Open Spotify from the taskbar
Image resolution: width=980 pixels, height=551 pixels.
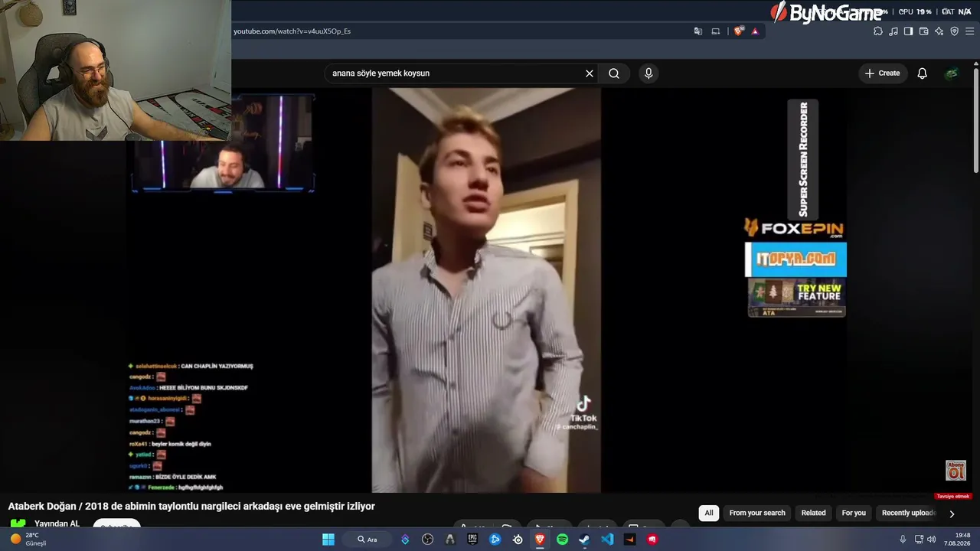562,540
